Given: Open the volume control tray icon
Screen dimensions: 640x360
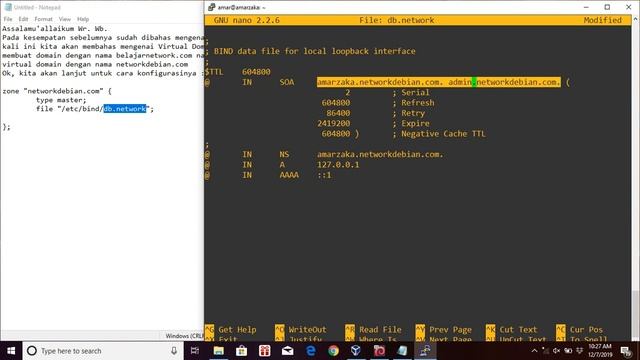Looking at the screenshot, I should [x=556, y=351].
